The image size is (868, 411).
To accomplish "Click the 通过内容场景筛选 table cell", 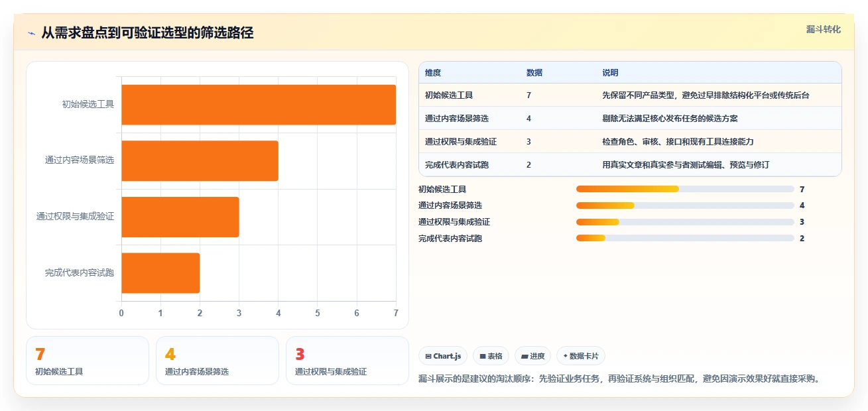I will pyautogui.click(x=457, y=119).
